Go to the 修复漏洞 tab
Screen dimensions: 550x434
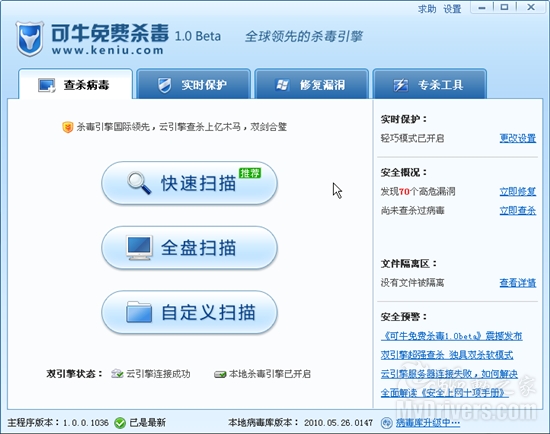(x=311, y=84)
